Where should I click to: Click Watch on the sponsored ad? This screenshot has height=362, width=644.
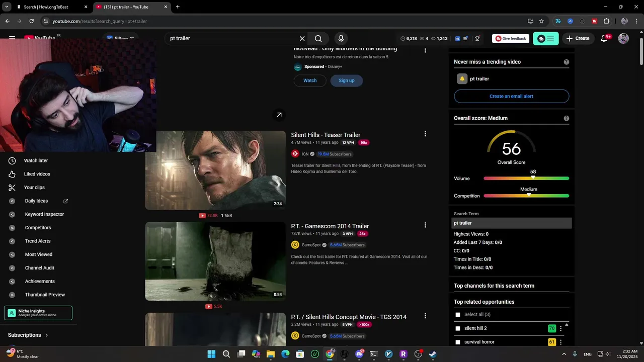(310, 80)
